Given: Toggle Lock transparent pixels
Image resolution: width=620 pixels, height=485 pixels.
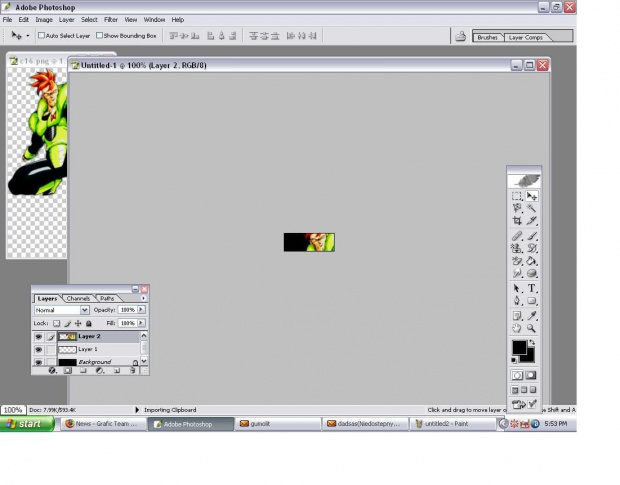Looking at the screenshot, I should [57, 323].
